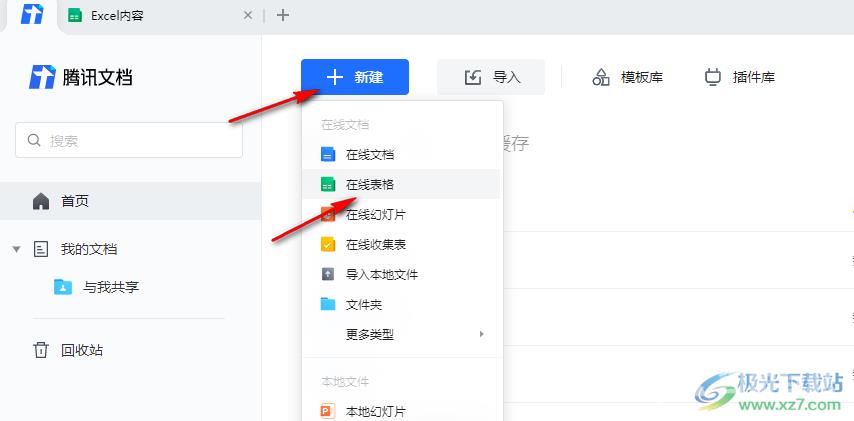Click the 插件库 plug icon
Viewport: 854px width, 421px height.
(712, 77)
